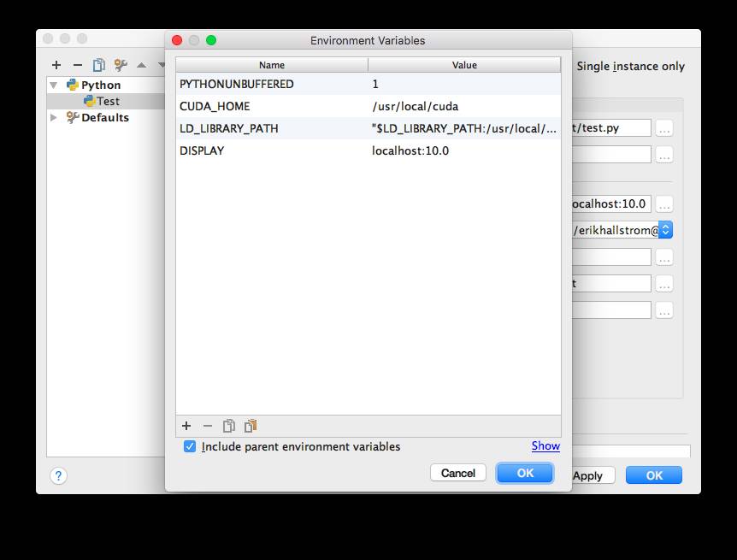Select the LD_LIBRARY_PATH name cell
Image resolution: width=737 pixels, height=560 pixels.
[x=272, y=128]
